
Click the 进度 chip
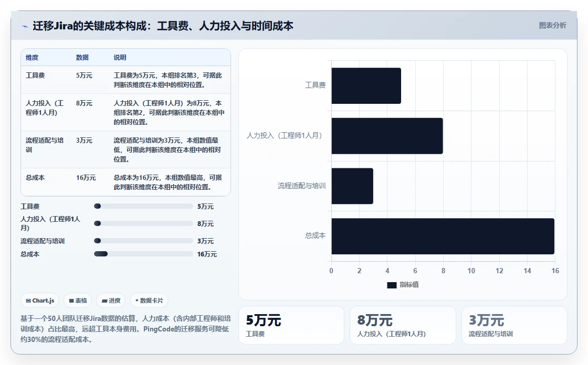[111, 300]
